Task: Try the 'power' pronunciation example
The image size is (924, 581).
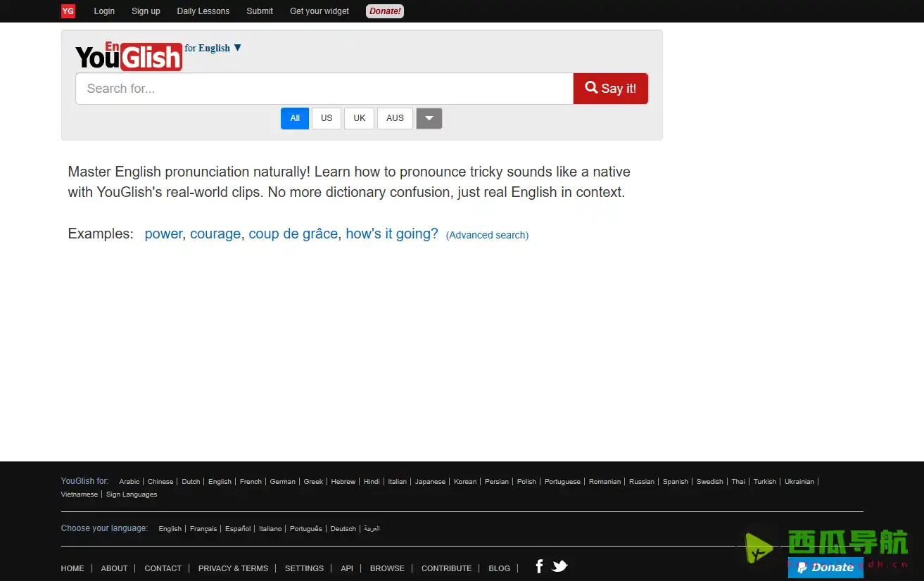Action: (x=163, y=234)
